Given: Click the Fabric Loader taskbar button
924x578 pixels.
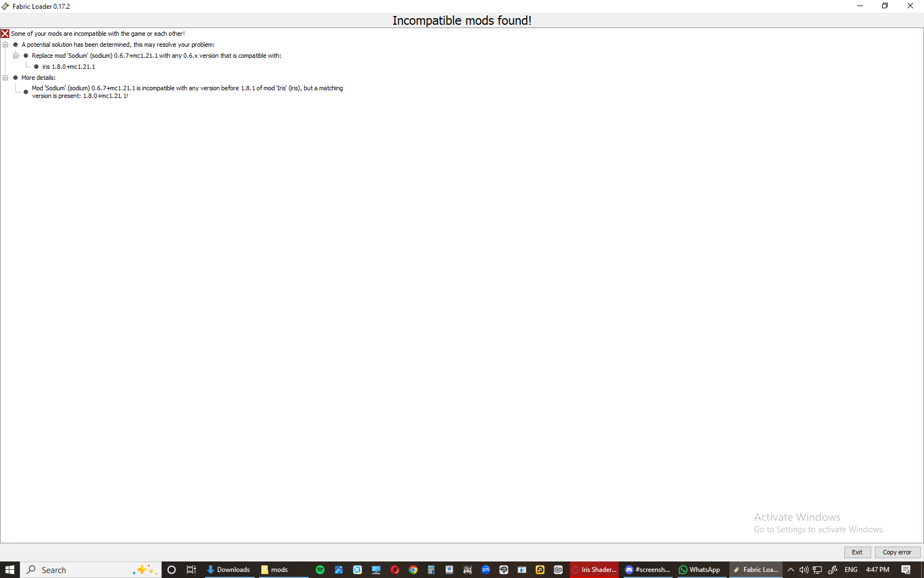Looking at the screenshot, I should (x=756, y=570).
